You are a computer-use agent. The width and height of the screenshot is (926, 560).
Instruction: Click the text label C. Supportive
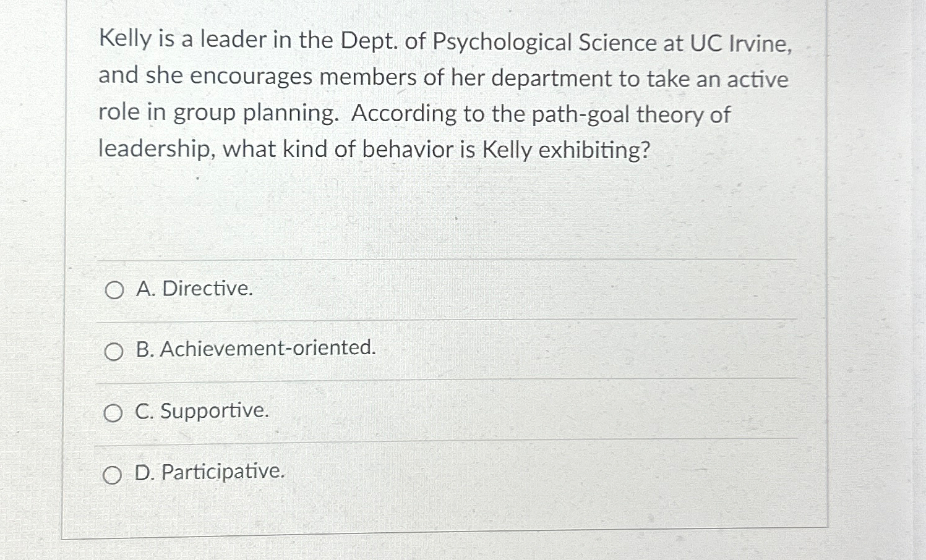click(x=201, y=411)
